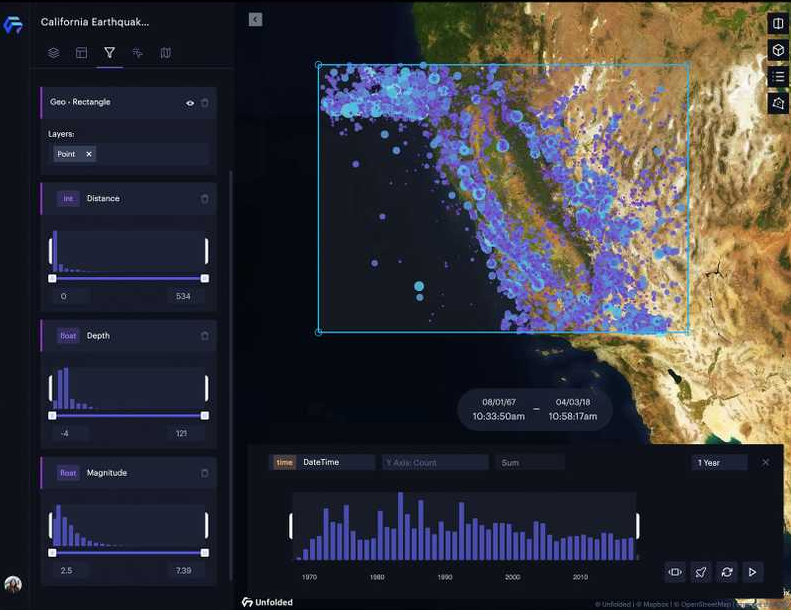The image size is (791, 610).
Task: Switch to the Base map tab
Action: pos(166,53)
